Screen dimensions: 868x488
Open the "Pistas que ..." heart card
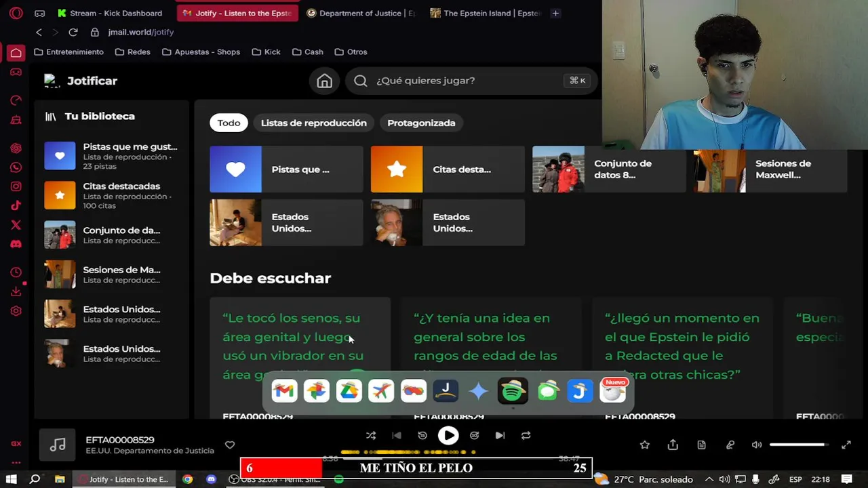[286, 169]
